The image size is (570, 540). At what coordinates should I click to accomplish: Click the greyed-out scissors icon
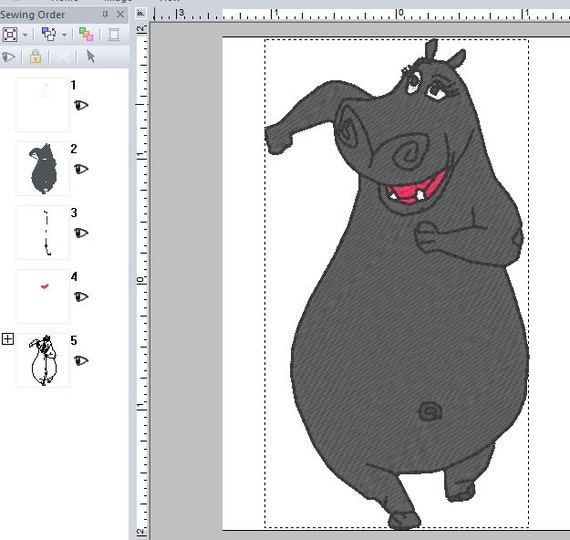coord(62,57)
